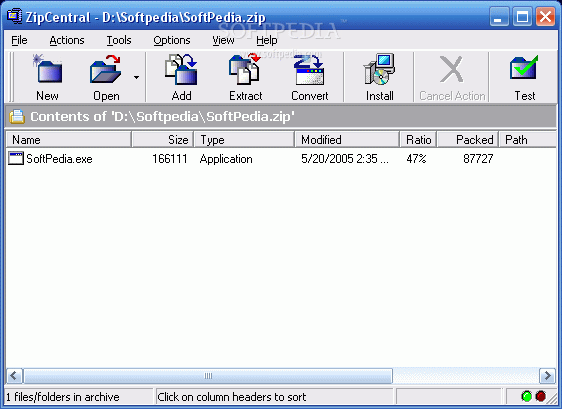Open the File menu
Image resolution: width=562 pixels, height=409 pixels.
tap(19, 40)
